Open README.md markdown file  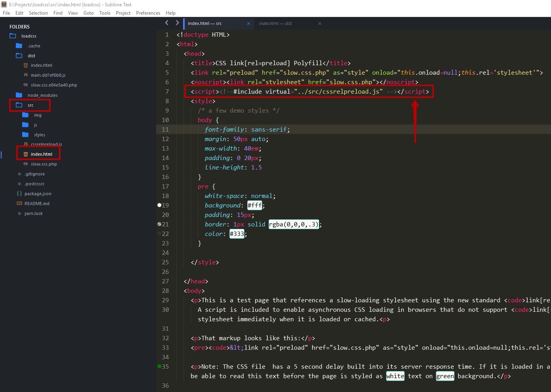pyautogui.click(x=37, y=204)
